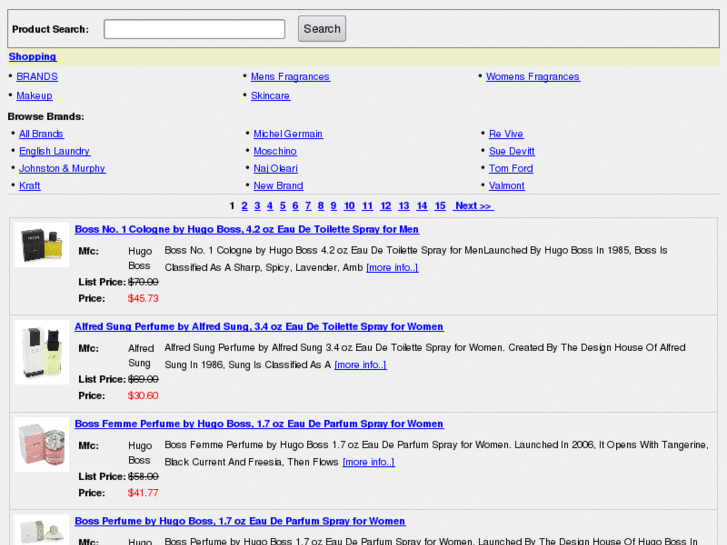This screenshot has width=727, height=545.
Task: Open the Makeup category
Action: click(x=34, y=96)
